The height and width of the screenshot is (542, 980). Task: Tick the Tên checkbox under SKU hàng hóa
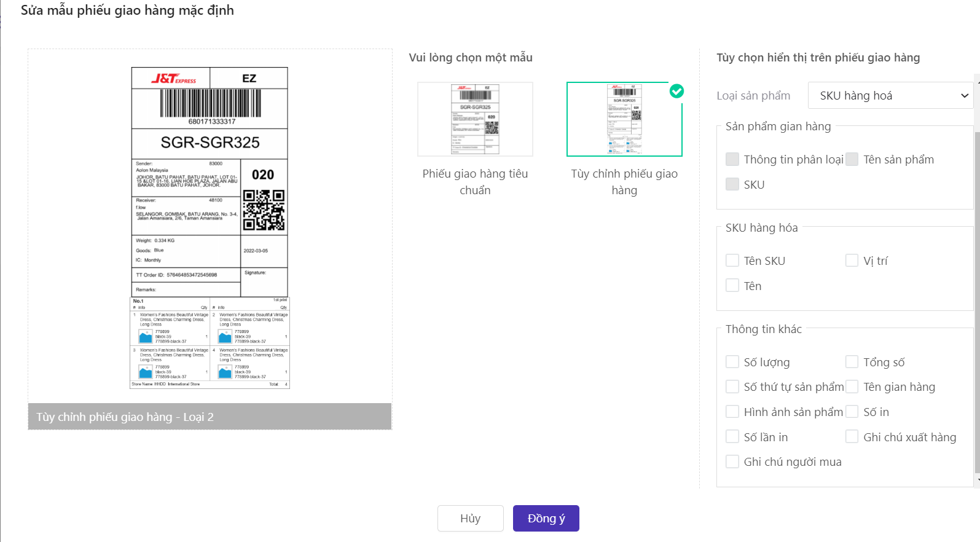click(x=732, y=286)
